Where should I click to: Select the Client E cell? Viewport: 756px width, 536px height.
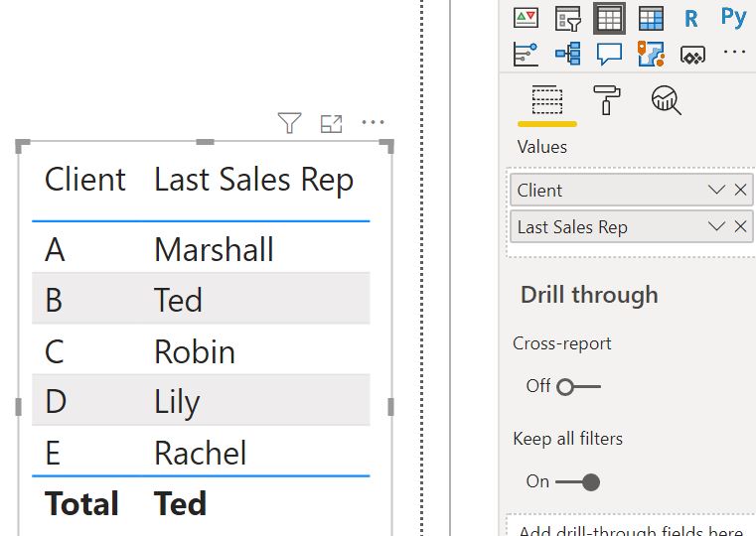pyautogui.click(x=53, y=454)
